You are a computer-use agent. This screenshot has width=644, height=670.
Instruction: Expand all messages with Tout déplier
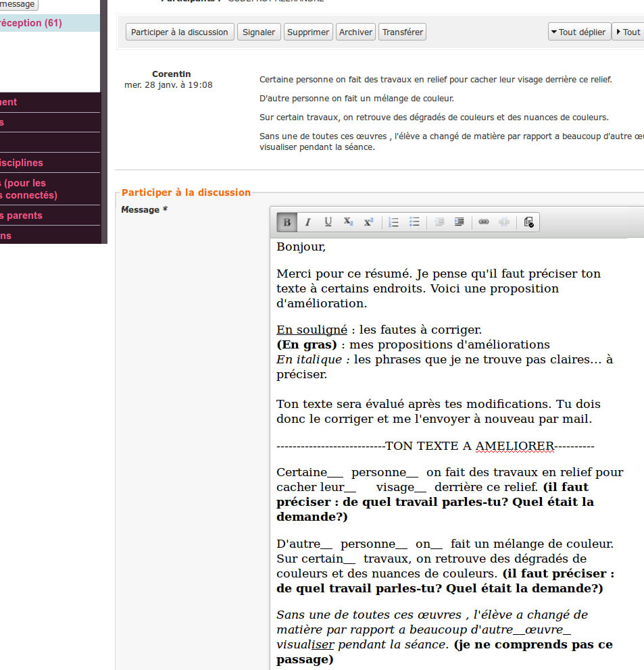(x=579, y=32)
